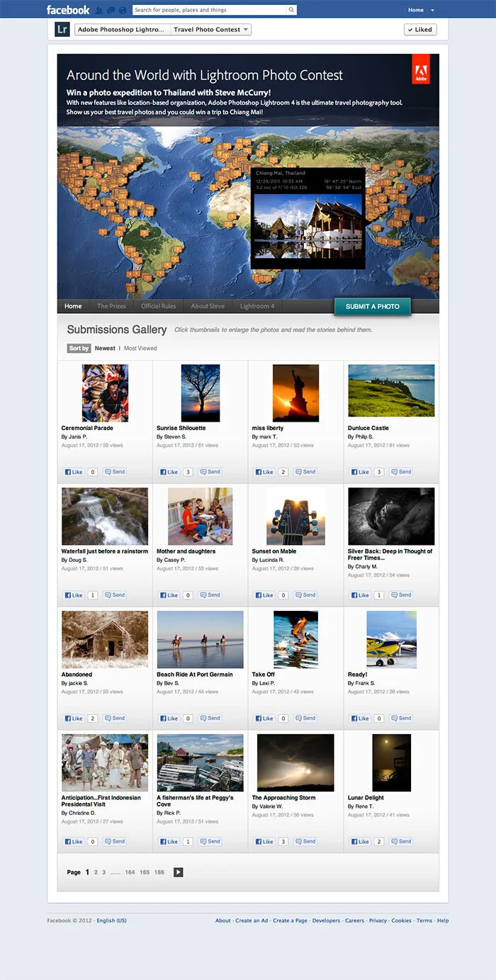Like the Take Off photo
This screenshot has width=496, height=980.
coord(264,719)
